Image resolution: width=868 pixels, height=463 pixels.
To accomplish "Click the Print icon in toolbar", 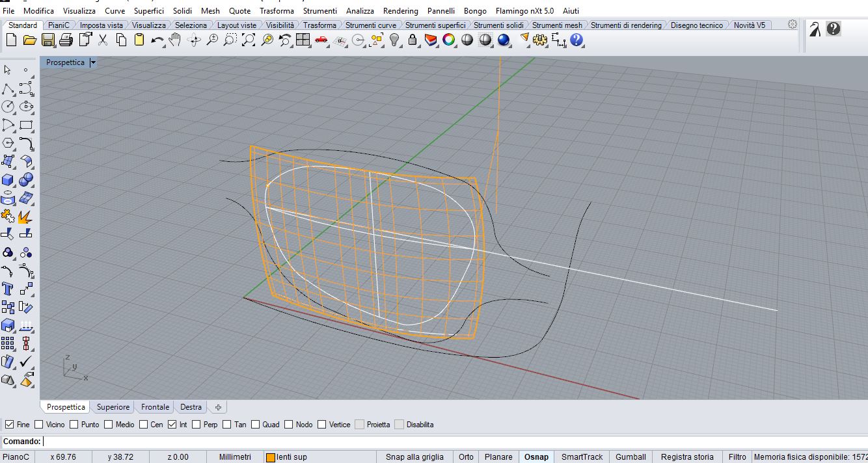I will click(x=66, y=40).
